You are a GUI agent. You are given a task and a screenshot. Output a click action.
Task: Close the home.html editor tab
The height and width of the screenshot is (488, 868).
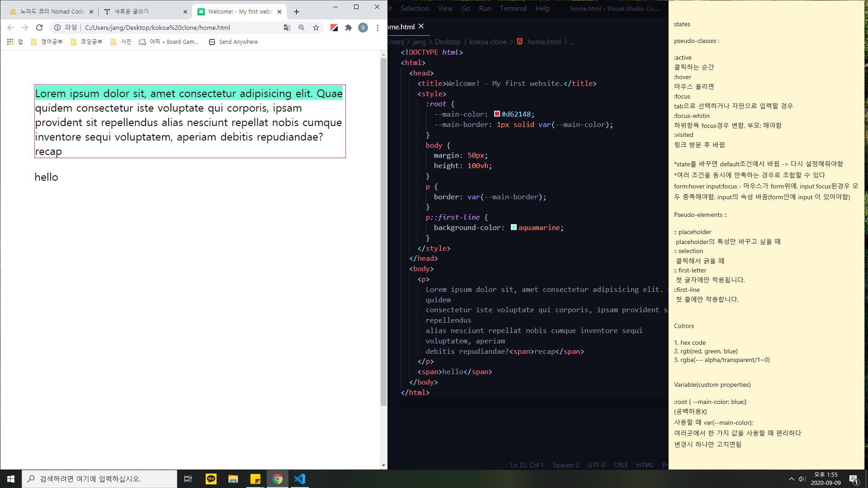point(421,26)
